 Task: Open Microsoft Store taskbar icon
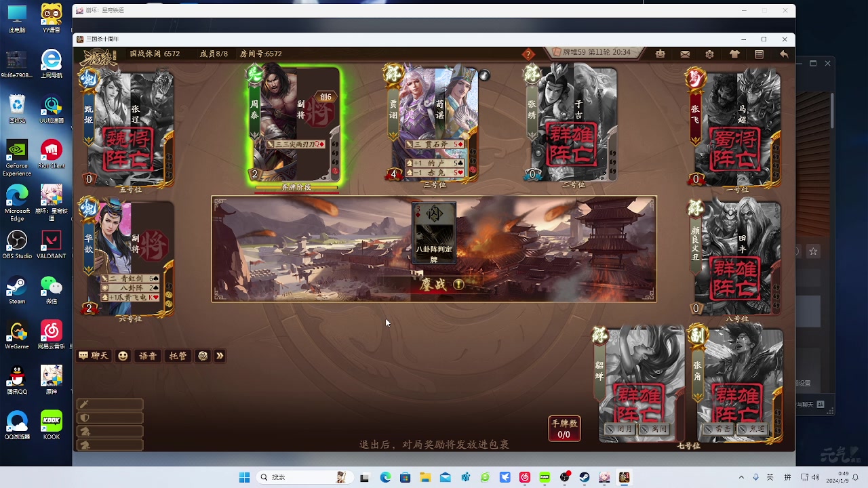point(405,477)
